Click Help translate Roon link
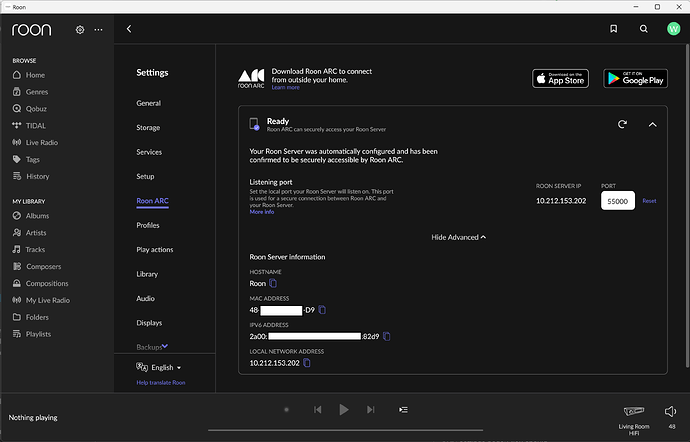The image size is (690, 442). [161, 383]
